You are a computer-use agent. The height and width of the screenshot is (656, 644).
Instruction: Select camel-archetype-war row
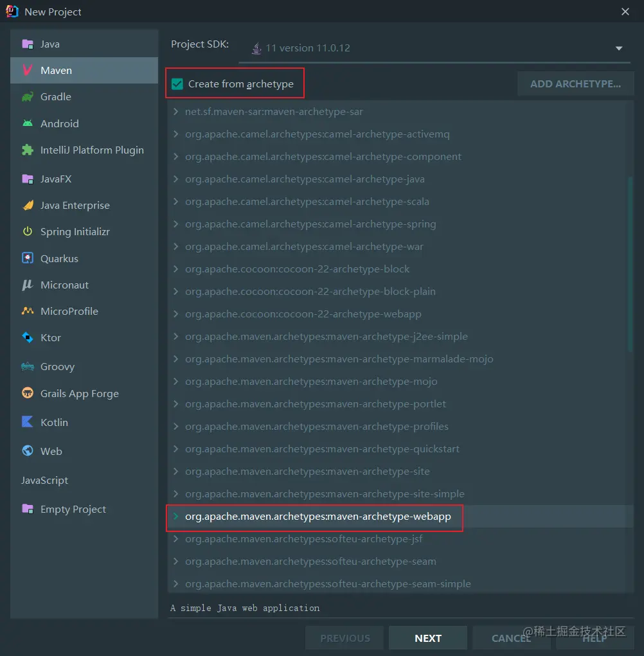click(x=401, y=247)
